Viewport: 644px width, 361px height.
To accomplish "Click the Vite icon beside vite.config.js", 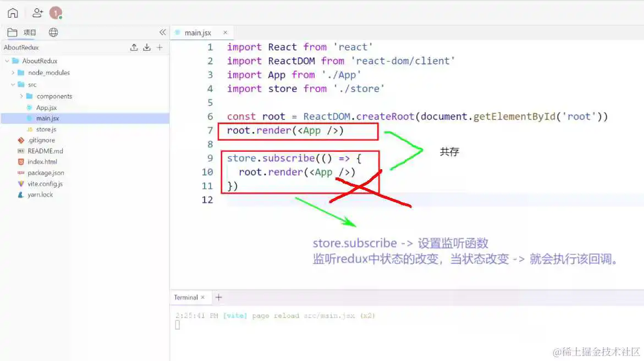I will click(x=21, y=184).
